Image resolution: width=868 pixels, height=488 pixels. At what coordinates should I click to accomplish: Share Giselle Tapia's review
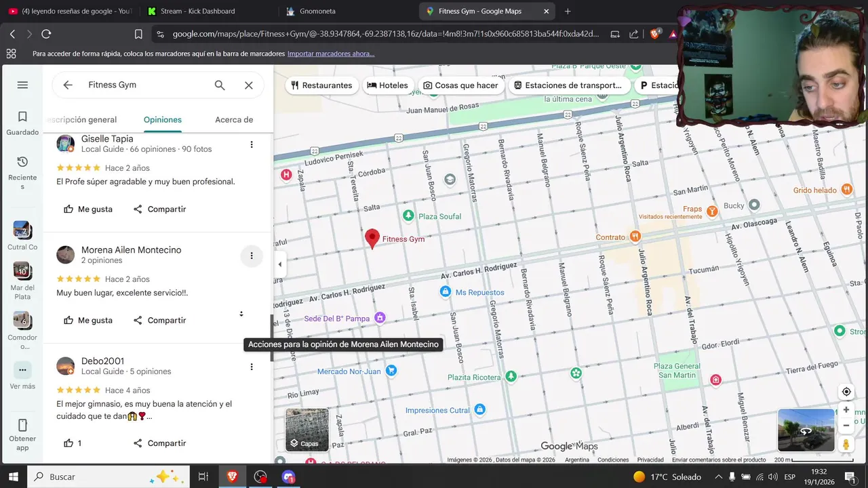(x=160, y=209)
